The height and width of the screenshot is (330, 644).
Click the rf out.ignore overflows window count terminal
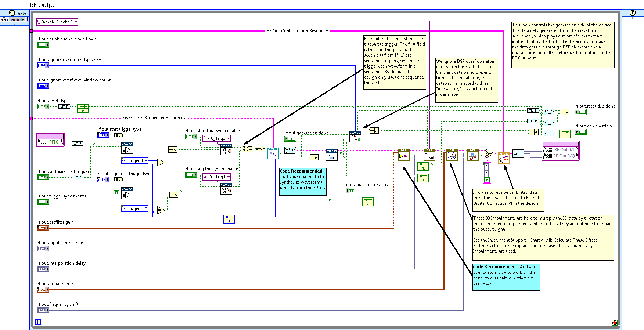pos(43,86)
